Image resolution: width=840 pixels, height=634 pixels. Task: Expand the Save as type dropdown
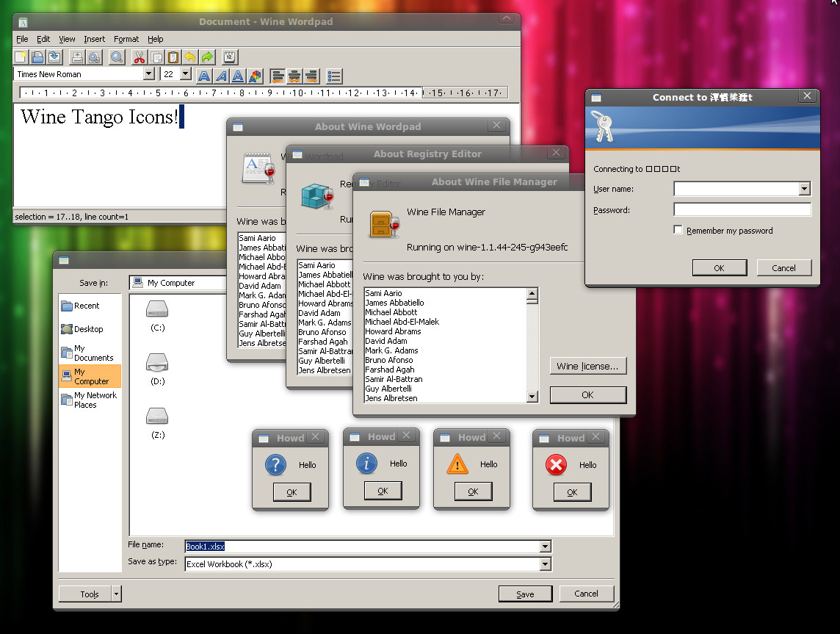pos(545,564)
